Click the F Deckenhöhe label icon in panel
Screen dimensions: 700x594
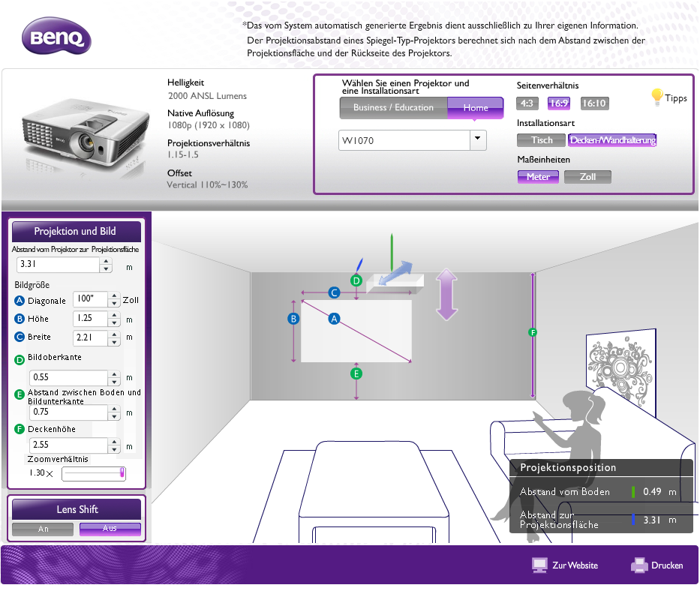click(x=20, y=429)
